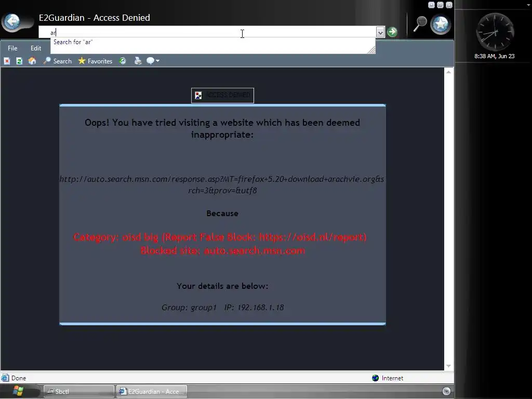
Task: Switch to the Sbctl taskbar window
Action: [x=79, y=391]
